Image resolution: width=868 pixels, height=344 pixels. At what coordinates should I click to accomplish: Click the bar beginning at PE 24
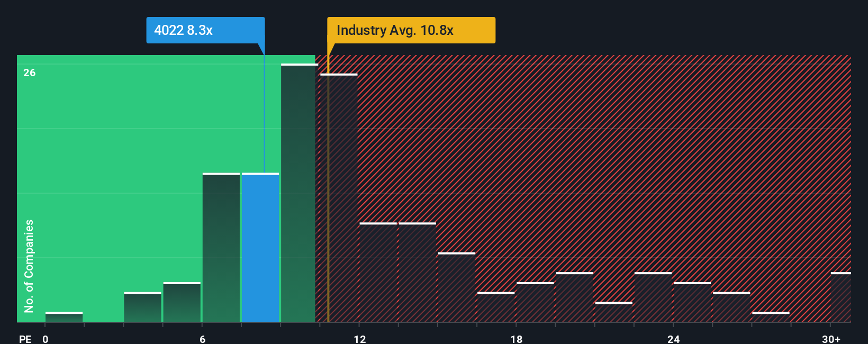pos(692,302)
